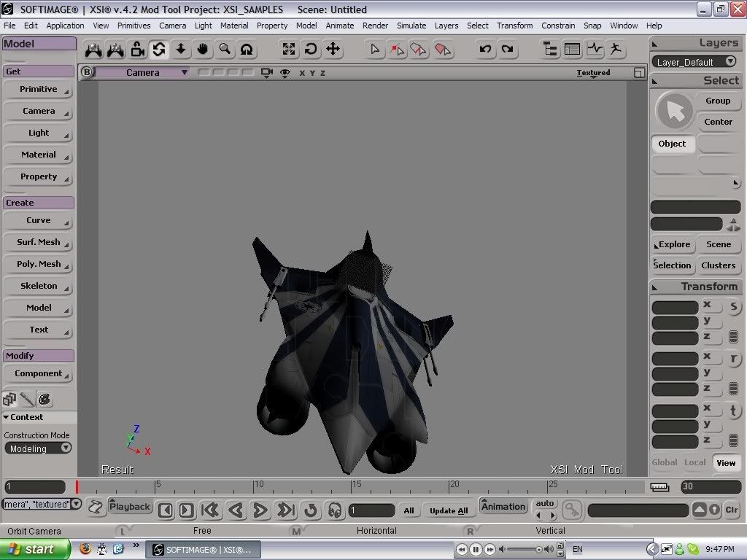Image resolution: width=747 pixels, height=560 pixels.
Task: Switch transform mode to Local
Action: coord(694,462)
